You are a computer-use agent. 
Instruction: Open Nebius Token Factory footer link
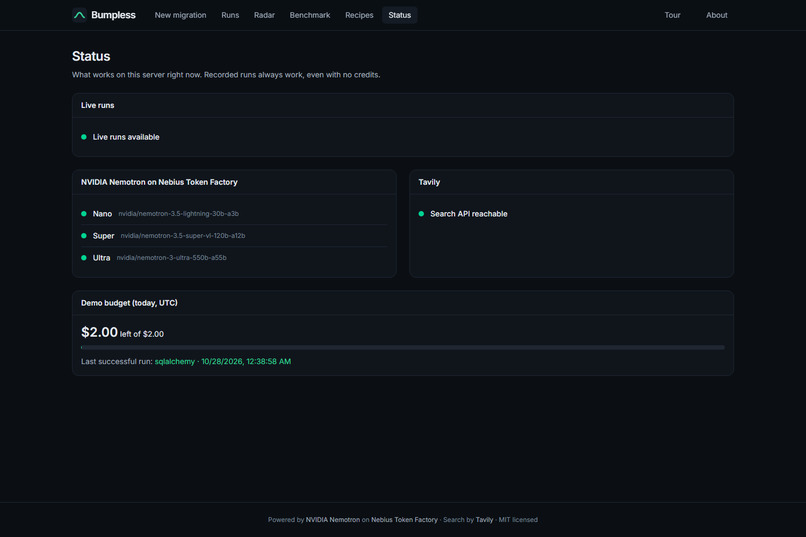point(404,520)
